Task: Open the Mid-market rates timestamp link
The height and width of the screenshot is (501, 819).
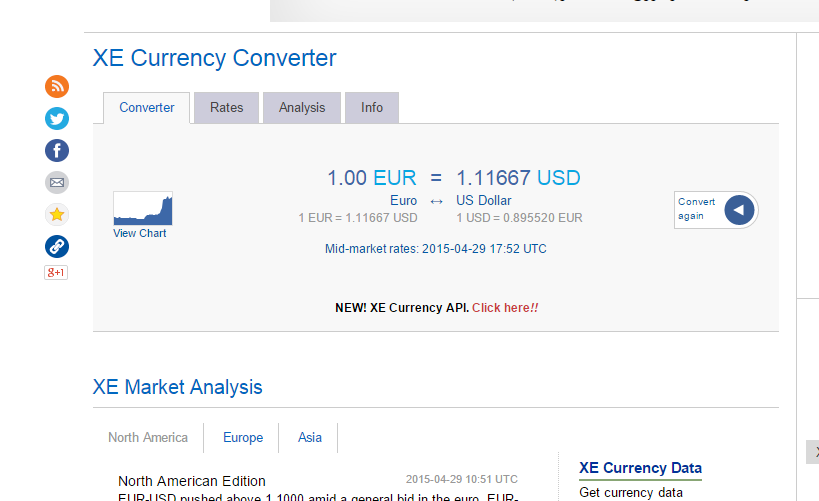Action: (436, 249)
